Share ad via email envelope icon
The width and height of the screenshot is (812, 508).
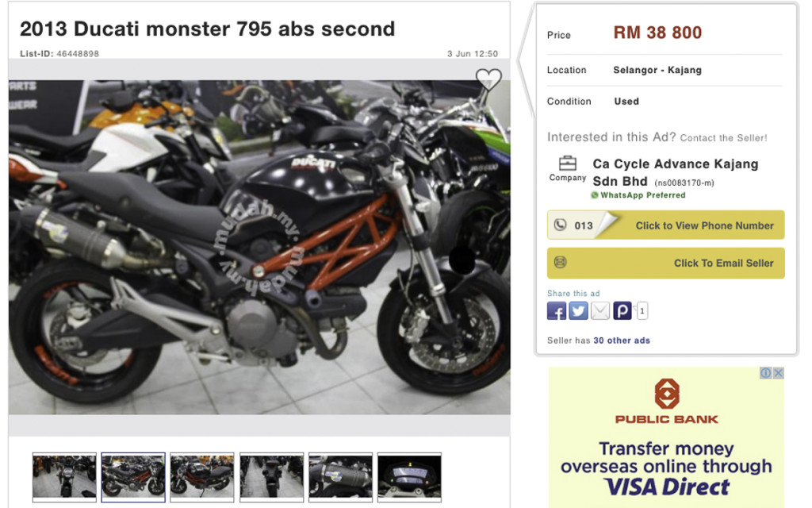600,311
